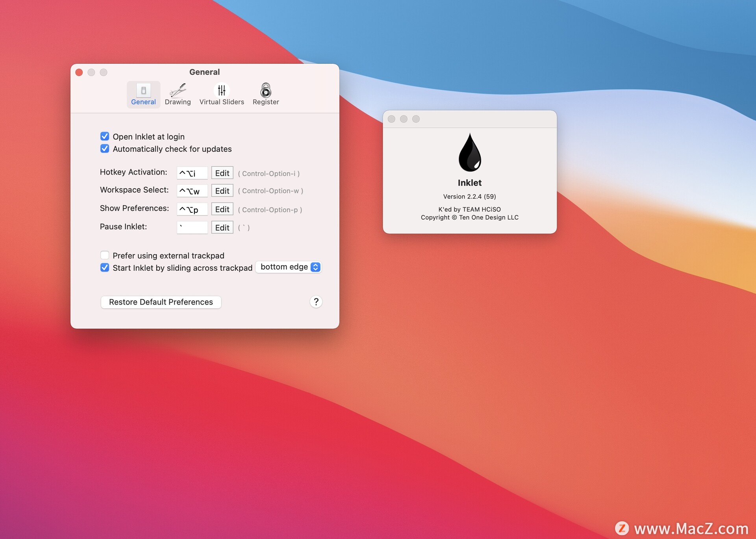The image size is (756, 539).
Task: Open the Drawing preferences tab
Action: [x=178, y=95]
